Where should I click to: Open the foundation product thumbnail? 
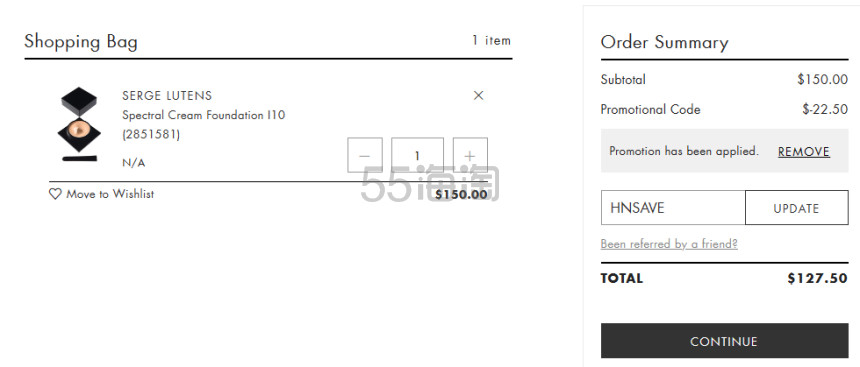(x=80, y=125)
